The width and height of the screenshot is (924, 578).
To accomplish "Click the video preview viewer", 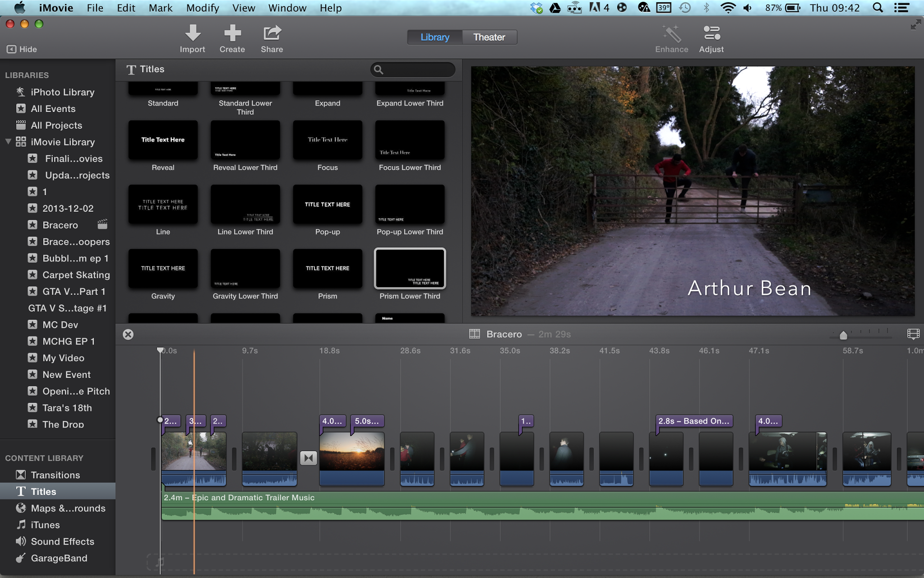I will (x=693, y=191).
